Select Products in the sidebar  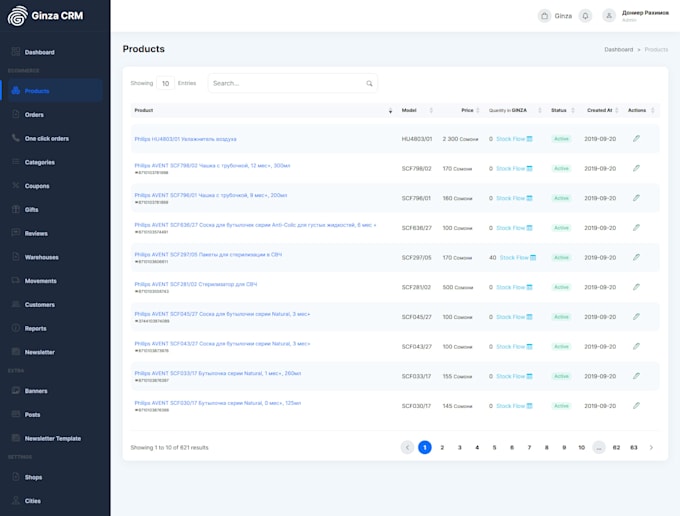pyautogui.click(x=55, y=91)
